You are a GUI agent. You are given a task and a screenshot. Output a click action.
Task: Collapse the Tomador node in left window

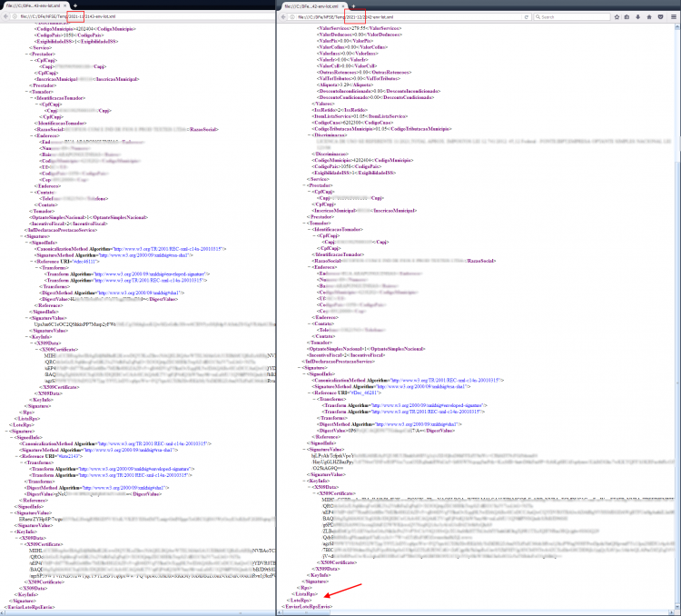pos(27,92)
